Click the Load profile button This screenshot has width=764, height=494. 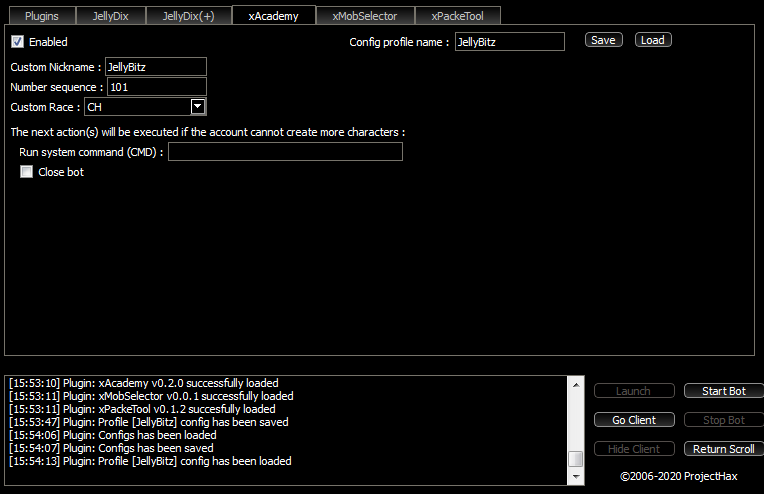(x=652, y=40)
